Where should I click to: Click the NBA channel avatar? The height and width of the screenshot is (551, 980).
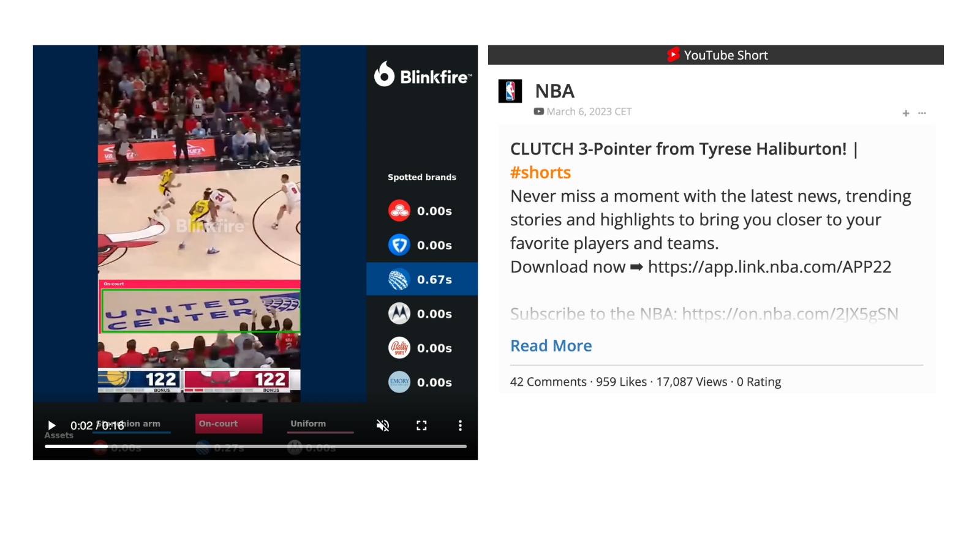click(x=510, y=91)
